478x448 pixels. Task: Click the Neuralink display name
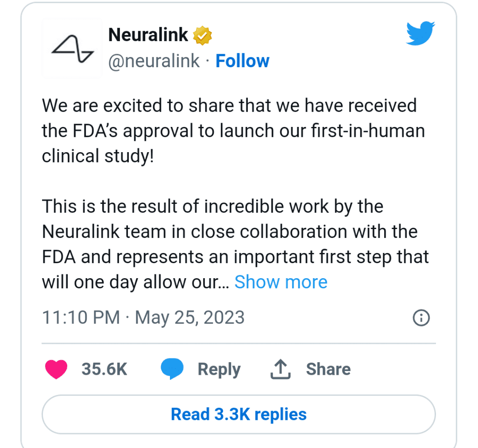point(148,35)
